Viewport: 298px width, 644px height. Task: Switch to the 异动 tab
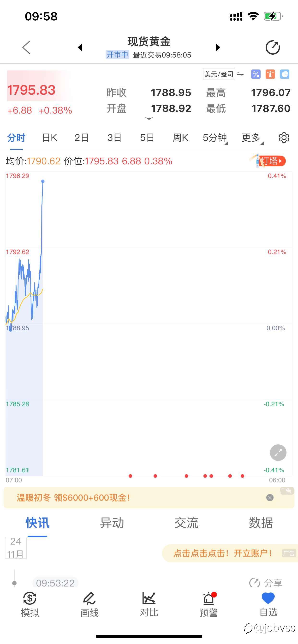[112, 523]
